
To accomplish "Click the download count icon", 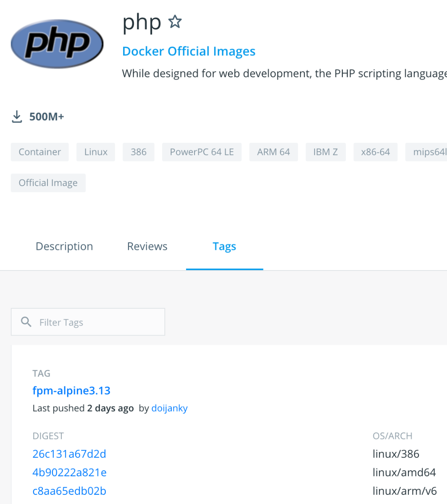I will (x=16, y=117).
